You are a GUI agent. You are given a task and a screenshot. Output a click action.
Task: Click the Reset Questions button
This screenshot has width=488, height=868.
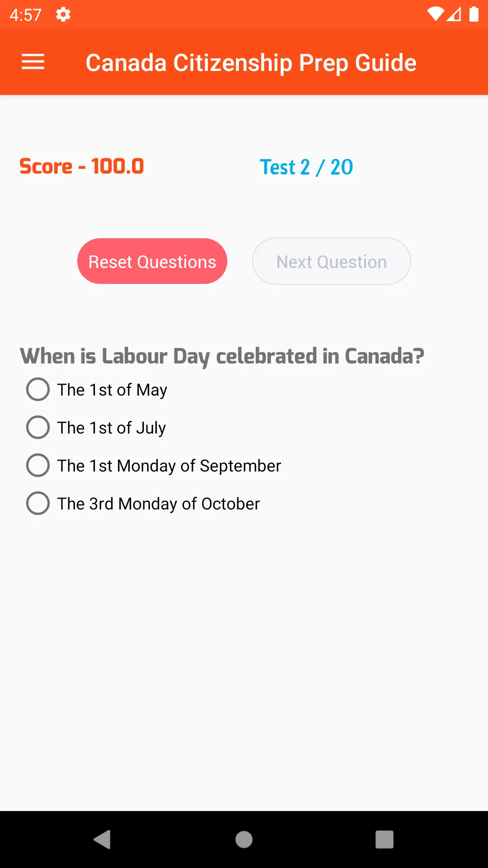click(152, 261)
